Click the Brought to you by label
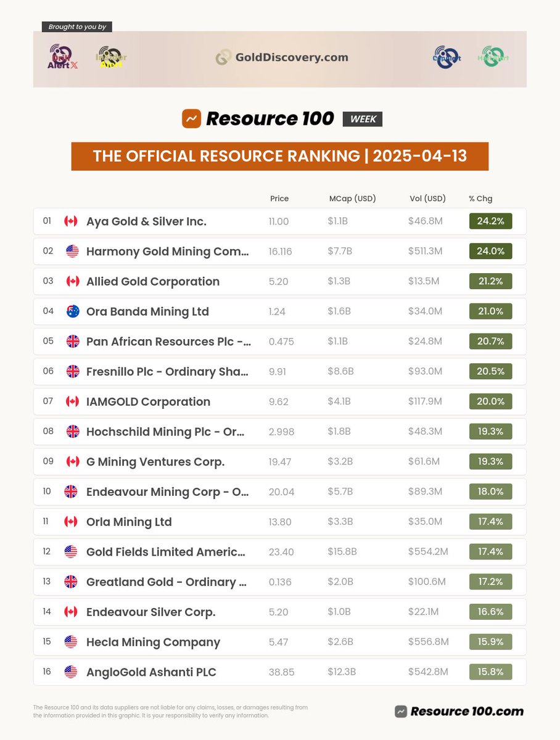 [x=77, y=27]
